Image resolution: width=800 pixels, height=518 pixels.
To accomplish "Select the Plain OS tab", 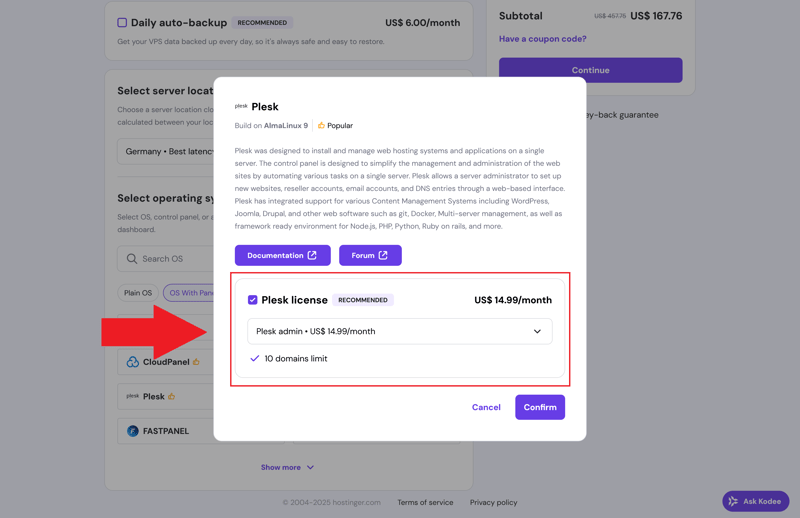I will pyautogui.click(x=138, y=293).
